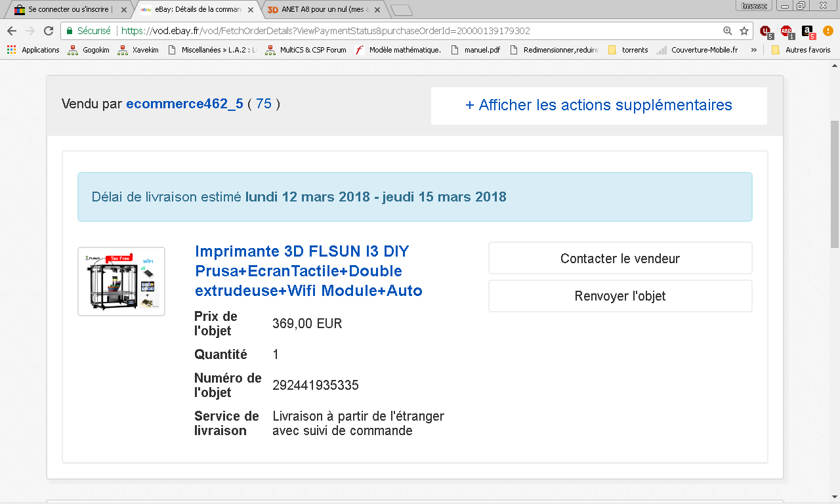Open the torrents bookmark folder
The height and width of the screenshot is (504, 840).
click(x=628, y=50)
